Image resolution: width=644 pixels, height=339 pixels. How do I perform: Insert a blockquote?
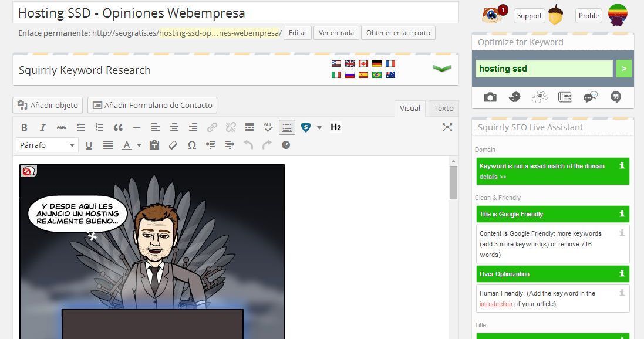tap(118, 128)
